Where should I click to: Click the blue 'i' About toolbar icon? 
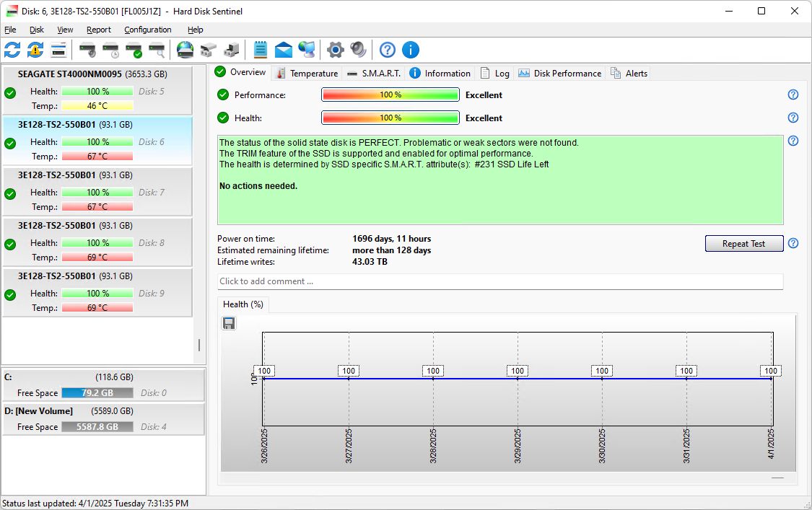pos(411,50)
